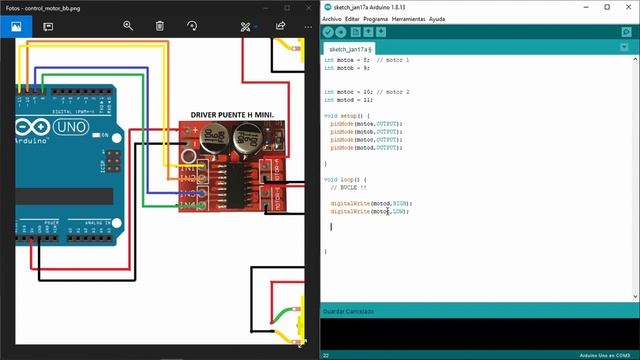Click the 'int motob = 9;' line

347,68
